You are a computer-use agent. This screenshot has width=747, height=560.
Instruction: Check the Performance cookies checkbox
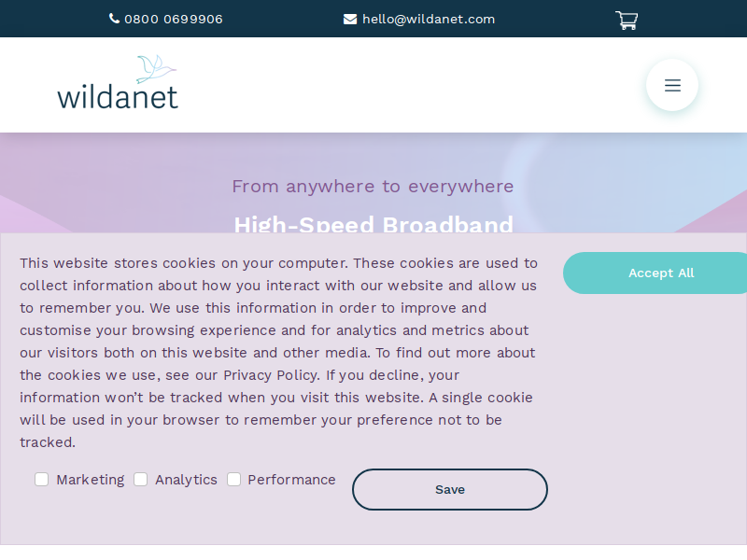coord(234,480)
